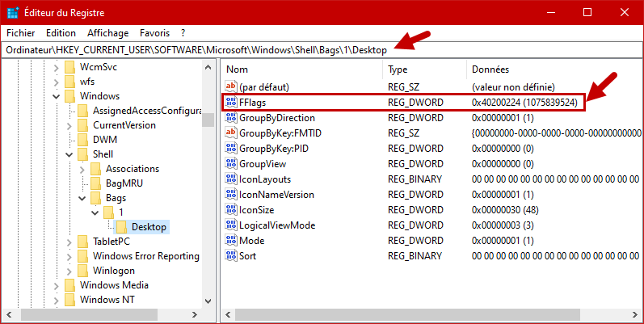Expand the TabletPC tree node
The height and width of the screenshot is (324, 644).
click(69, 242)
